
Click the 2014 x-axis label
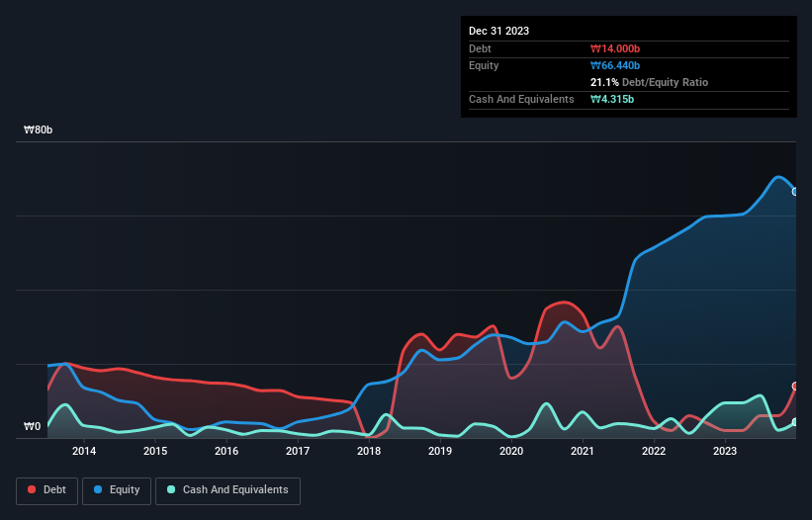tap(84, 451)
